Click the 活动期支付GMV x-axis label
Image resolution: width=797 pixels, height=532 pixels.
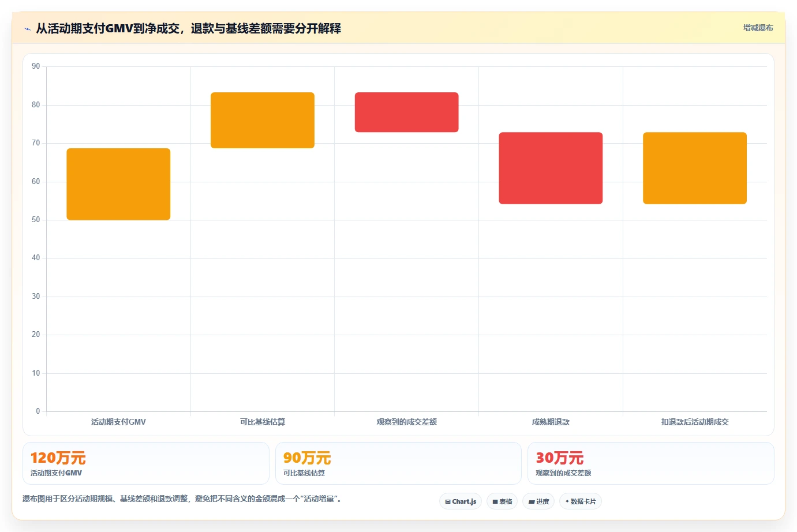click(118, 422)
